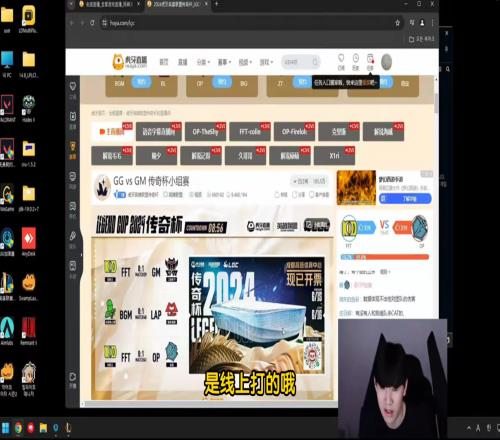Open the watch history clock icon
This screenshot has width=500, height=440.
pos(356,62)
